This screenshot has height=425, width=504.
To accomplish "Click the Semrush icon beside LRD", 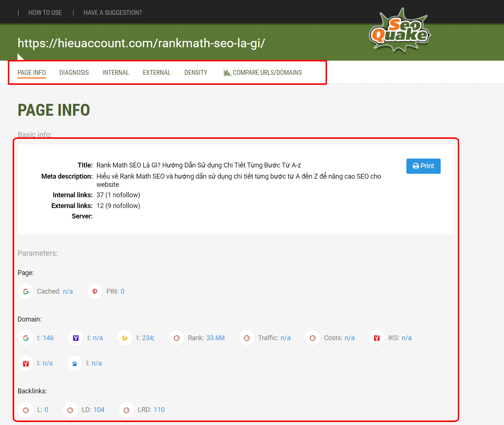I will 126,410.
